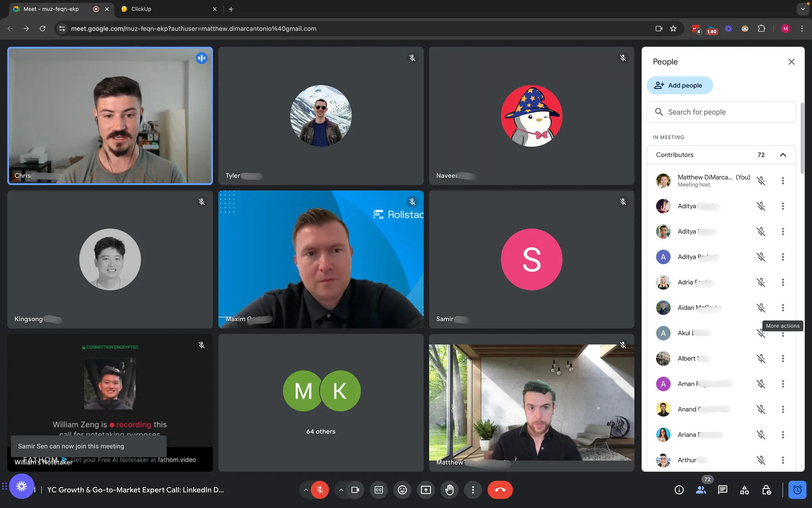Raise hand in the meeting
This screenshot has width=812, height=508.
[x=449, y=490]
